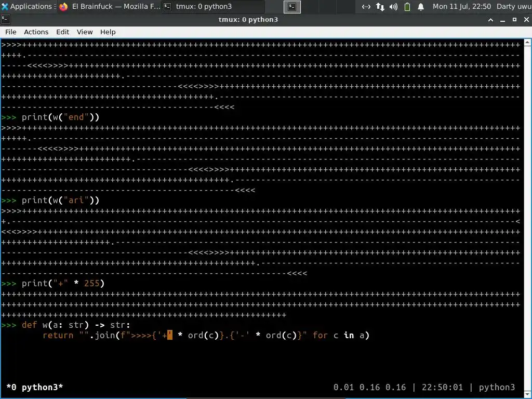Open the Actions menu
532x399 pixels.
tap(36, 32)
